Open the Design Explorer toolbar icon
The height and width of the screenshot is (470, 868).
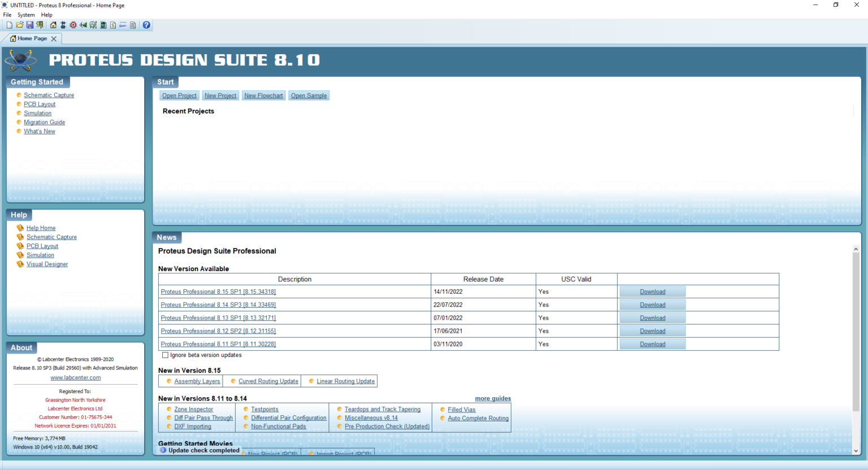click(103, 25)
